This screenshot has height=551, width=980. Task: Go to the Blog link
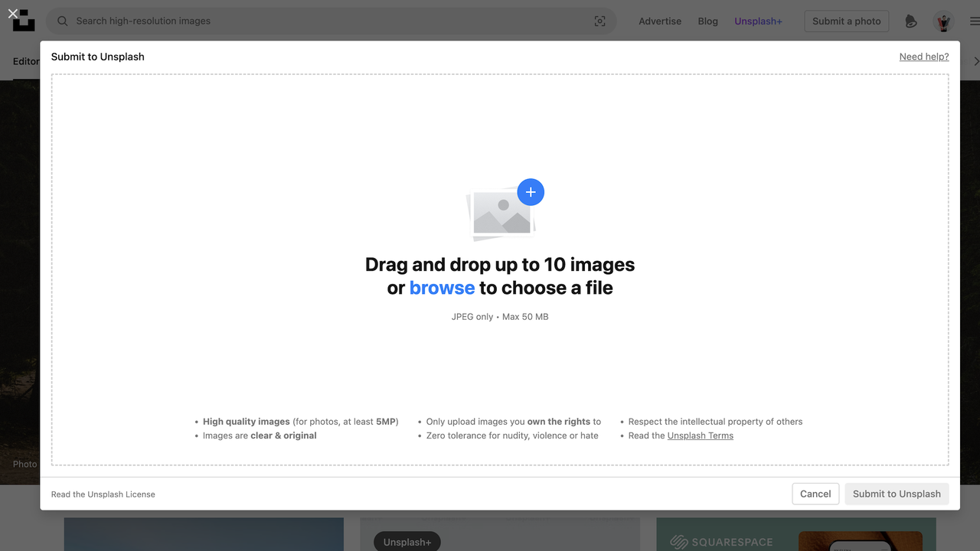(707, 21)
